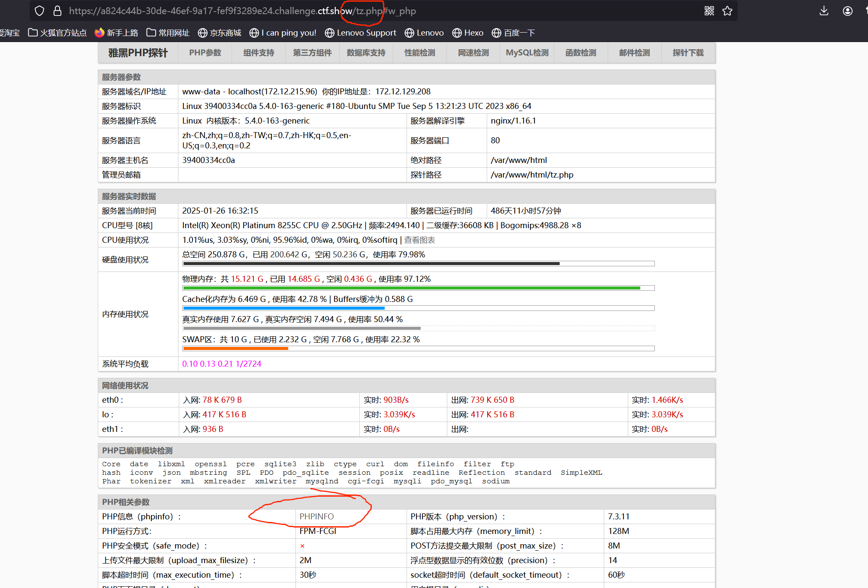This screenshot has width=868, height=588.
Task: Open the 常用网址 bookmark folder
Action: coord(168,33)
